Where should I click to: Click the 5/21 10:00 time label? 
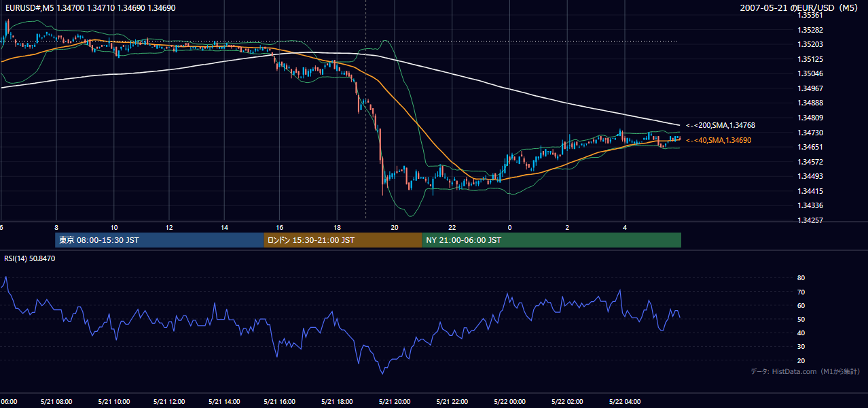114,402
